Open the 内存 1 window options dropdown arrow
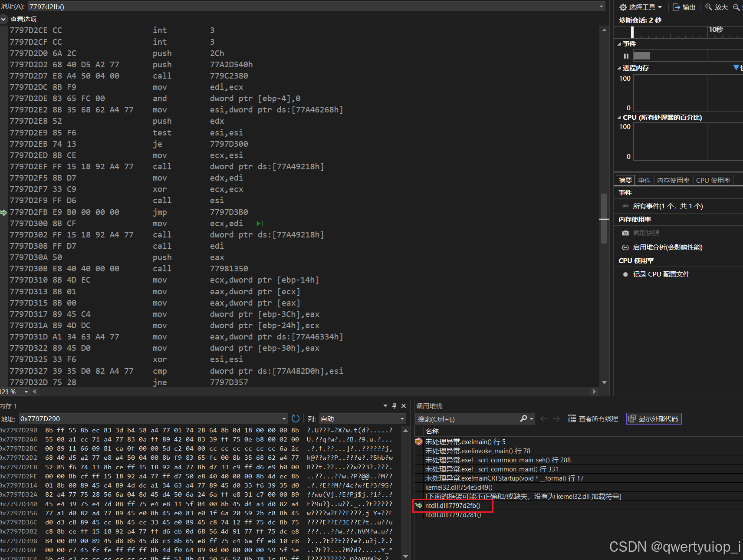The image size is (743, 560). point(385,405)
